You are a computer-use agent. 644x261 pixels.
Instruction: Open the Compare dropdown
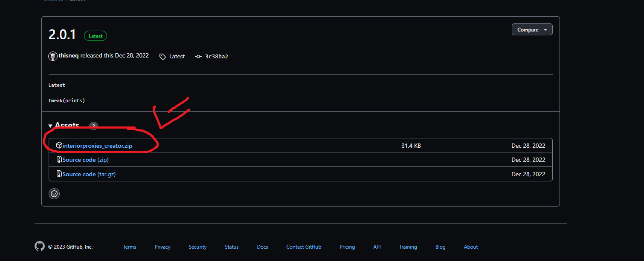click(532, 30)
